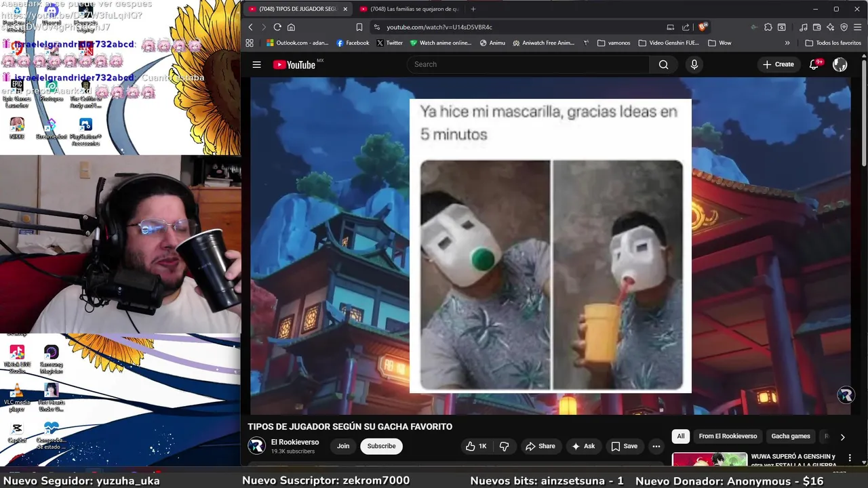This screenshot has width=868, height=488.
Task: Click the browser address bar URL
Action: pyautogui.click(x=439, y=27)
